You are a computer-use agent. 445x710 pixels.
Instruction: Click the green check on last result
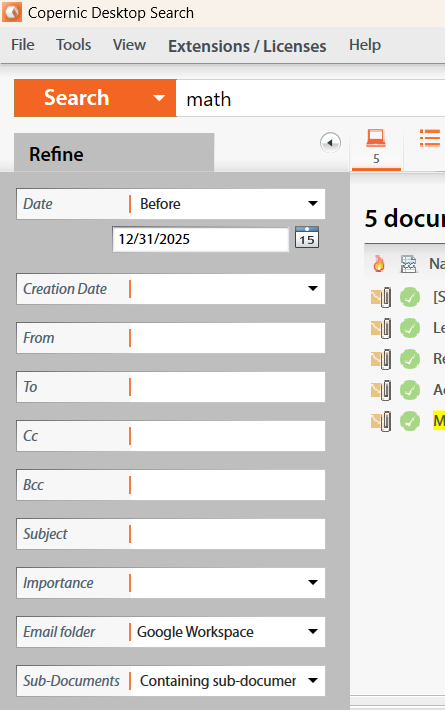410,421
